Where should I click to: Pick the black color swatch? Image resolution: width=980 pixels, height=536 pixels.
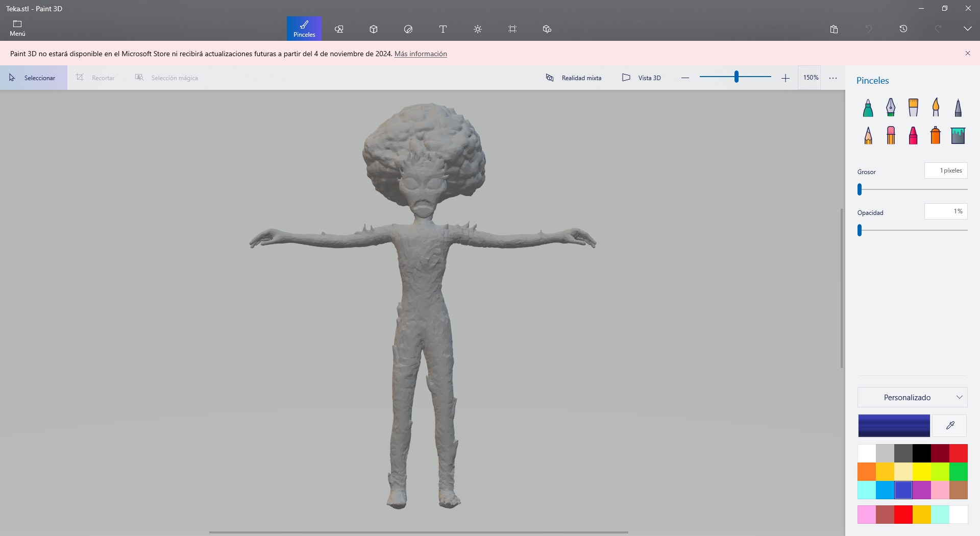click(x=922, y=453)
